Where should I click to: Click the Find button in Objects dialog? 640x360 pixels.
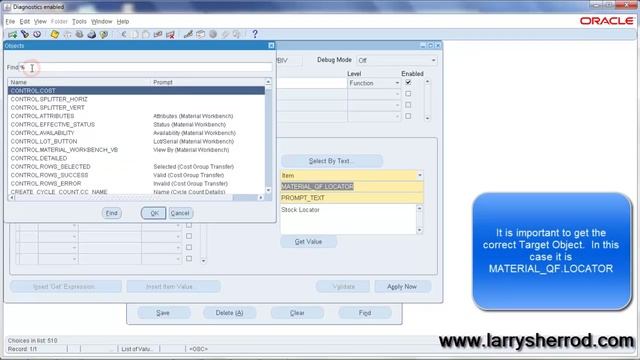point(111,213)
